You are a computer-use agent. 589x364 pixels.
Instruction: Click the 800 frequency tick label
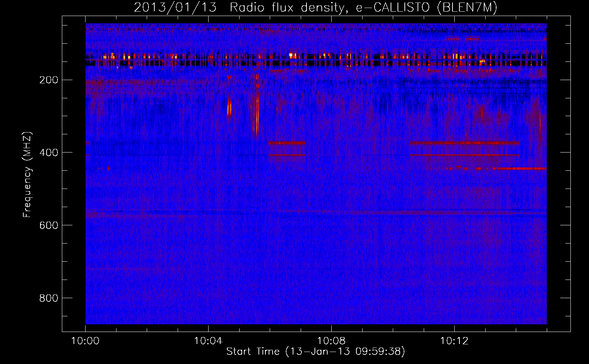49,298
